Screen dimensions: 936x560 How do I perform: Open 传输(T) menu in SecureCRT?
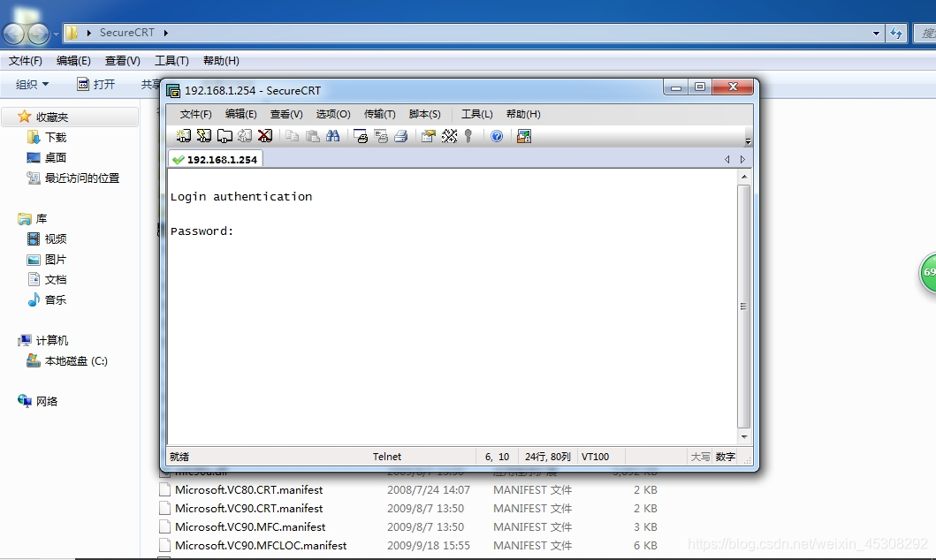(380, 114)
